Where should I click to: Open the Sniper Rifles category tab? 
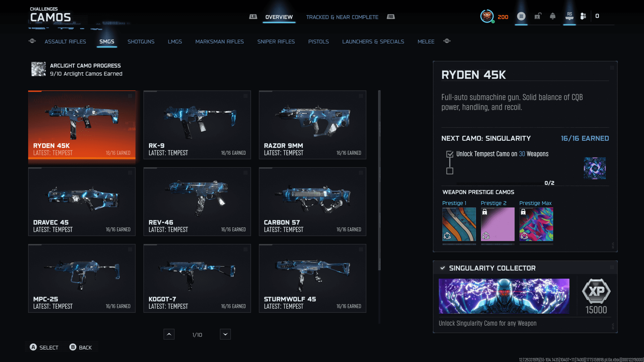[276, 42]
